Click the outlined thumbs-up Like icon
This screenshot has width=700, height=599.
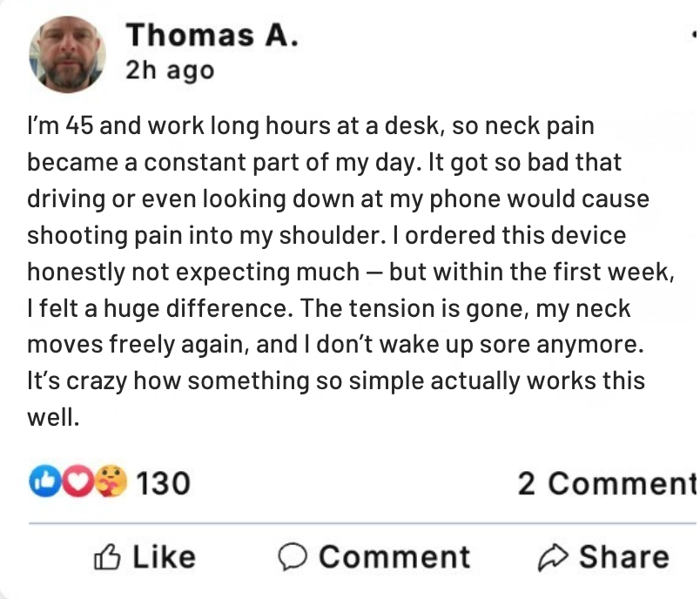pyautogui.click(x=106, y=557)
